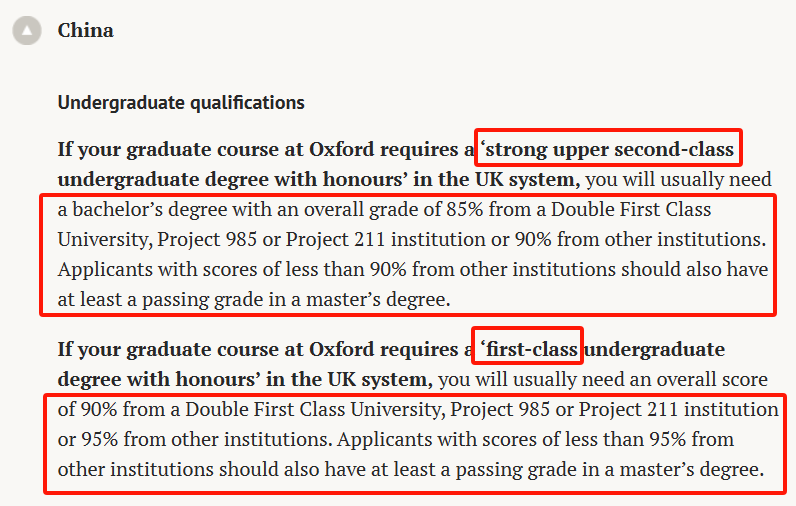Collapse the China section arrow icon
This screenshot has height=506, width=796.
27,31
